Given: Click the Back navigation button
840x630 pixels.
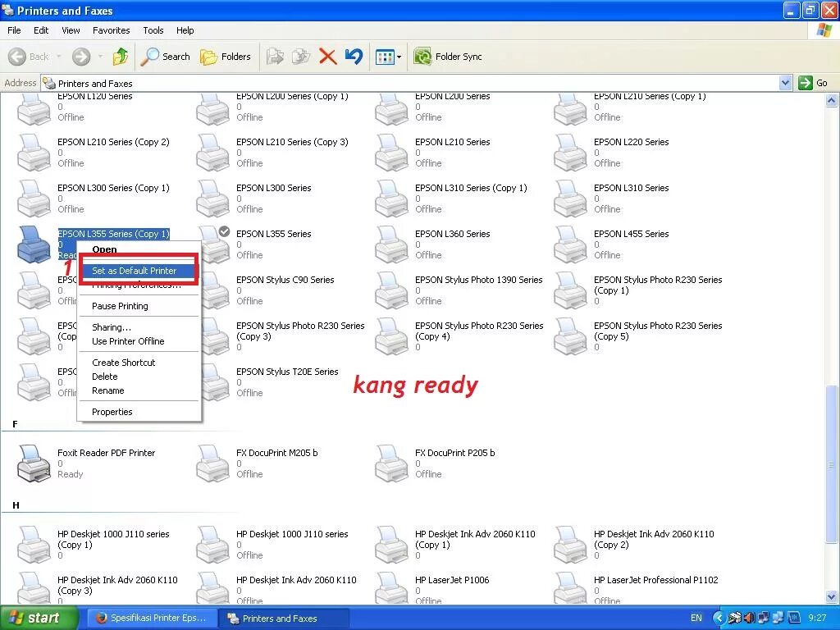Looking at the screenshot, I should tap(29, 57).
